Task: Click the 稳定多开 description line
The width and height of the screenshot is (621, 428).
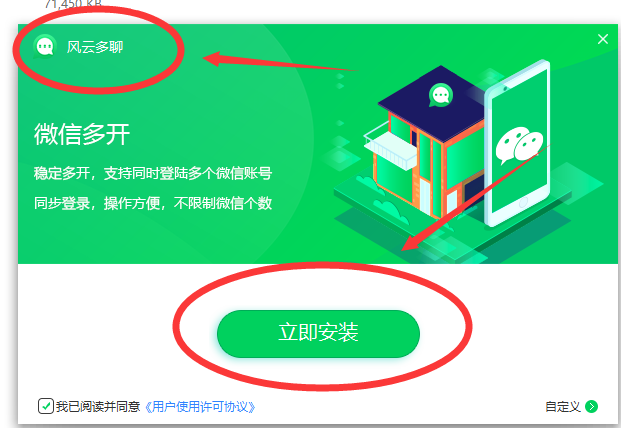Action: point(153,173)
